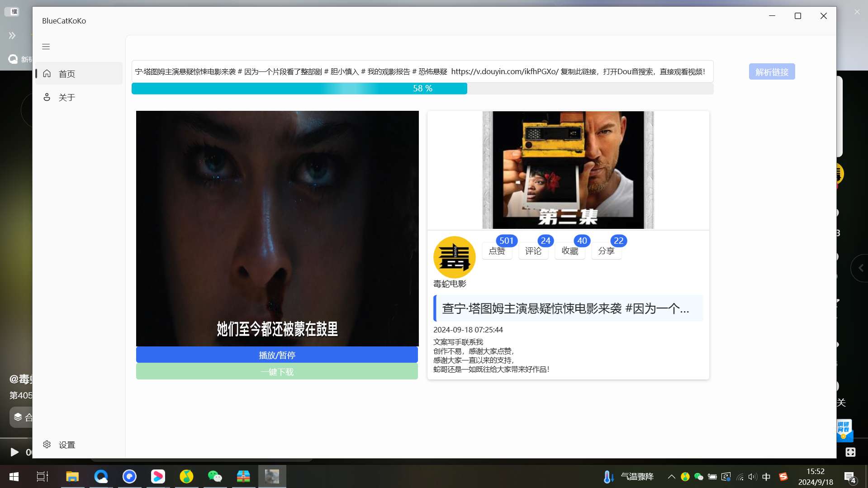Expand the side arrow tab in the background window
Viewport: 868px width, 488px height.
(860, 268)
